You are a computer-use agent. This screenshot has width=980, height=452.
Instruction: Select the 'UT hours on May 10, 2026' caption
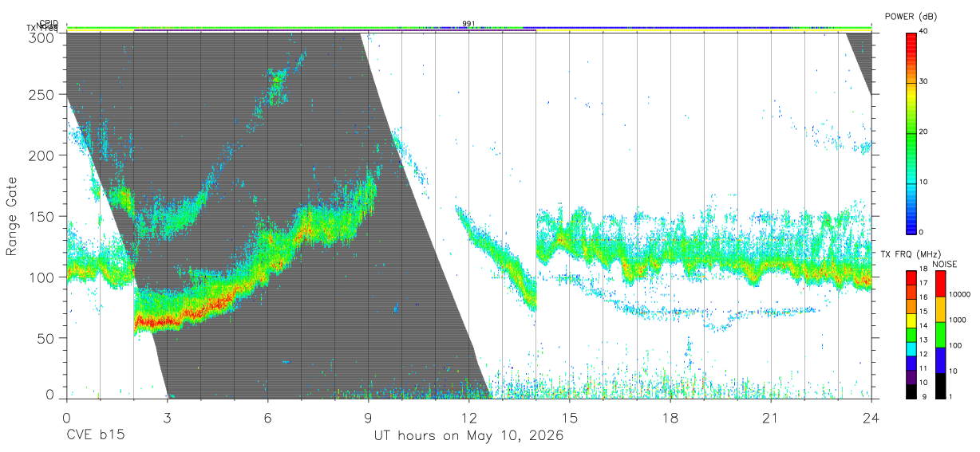(468, 436)
